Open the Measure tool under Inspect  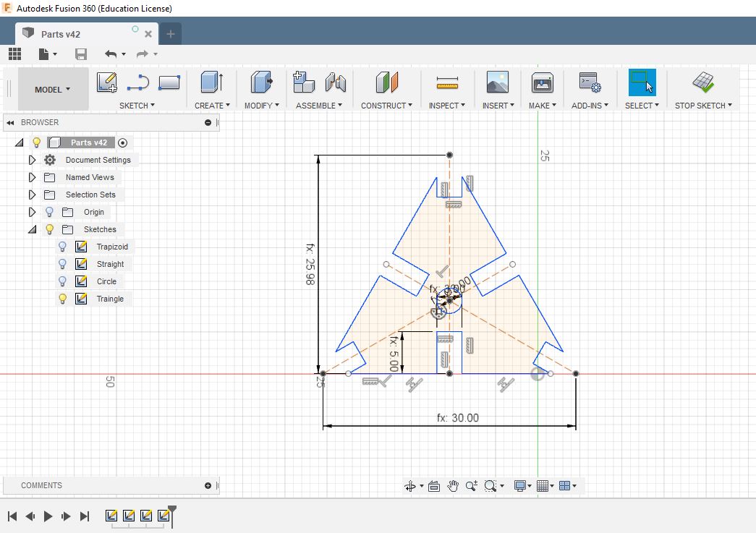pos(447,82)
